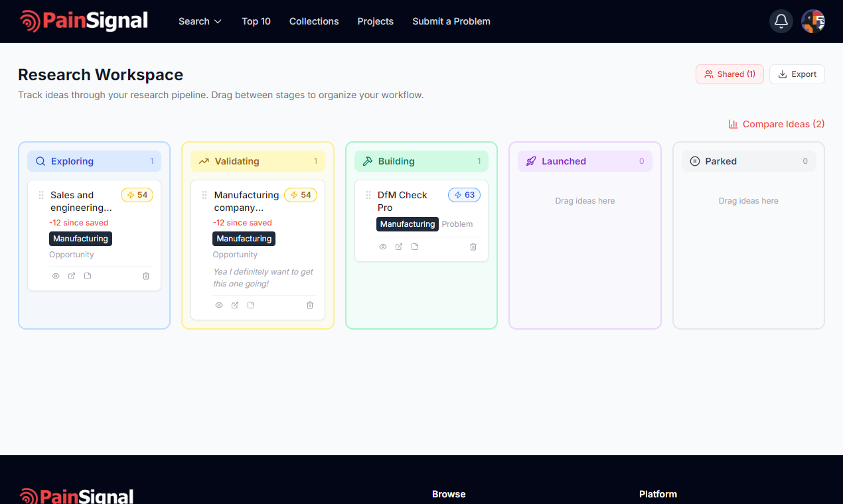Delete the Manufacturing company card

coord(310,305)
